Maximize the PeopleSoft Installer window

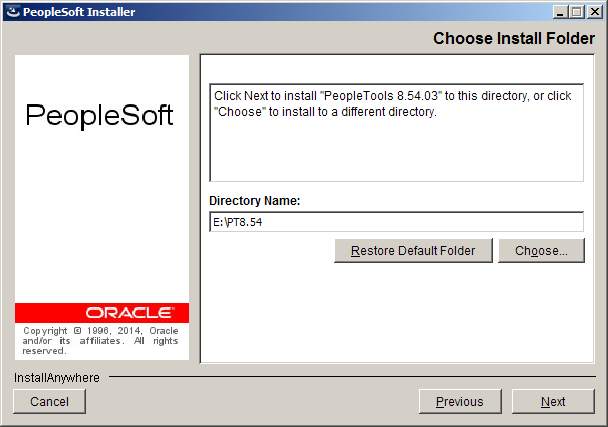coord(577,12)
